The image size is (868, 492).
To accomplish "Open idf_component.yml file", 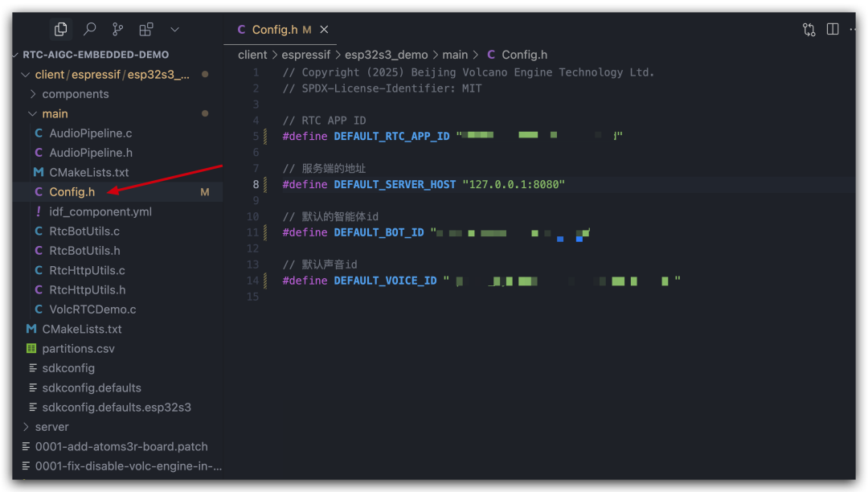I will click(x=100, y=211).
